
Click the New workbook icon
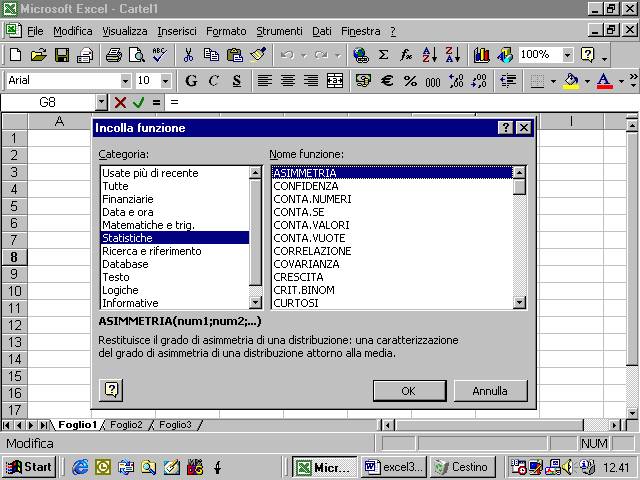click(15, 55)
